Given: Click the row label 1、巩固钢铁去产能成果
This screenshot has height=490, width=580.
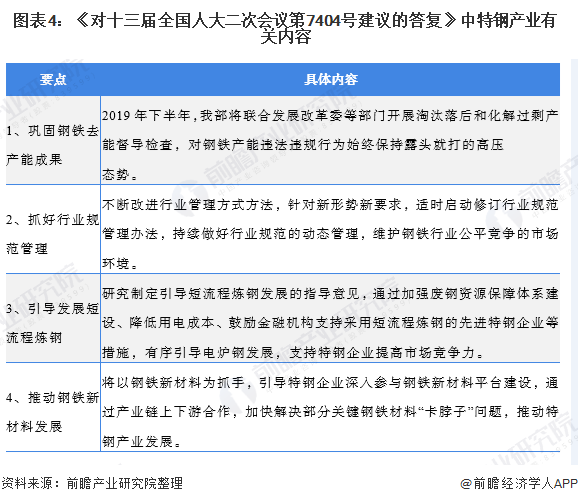Looking at the screenshot, I should coord(53,145).
